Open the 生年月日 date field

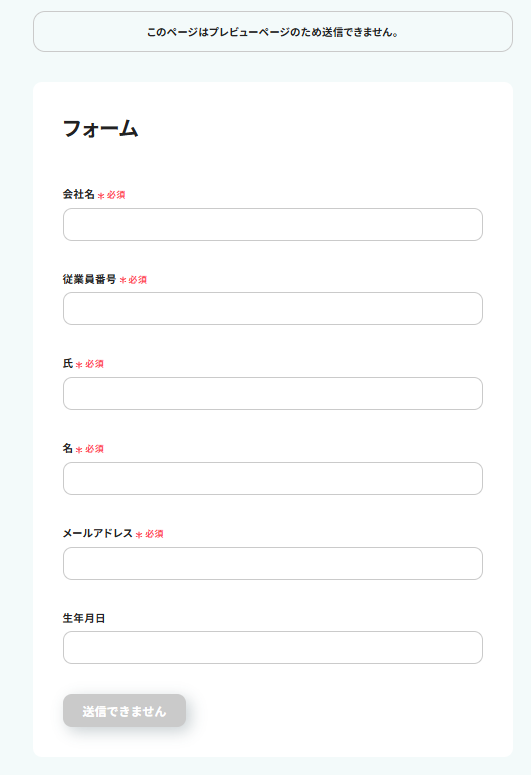pyautogui.click(x=273, y=647)
